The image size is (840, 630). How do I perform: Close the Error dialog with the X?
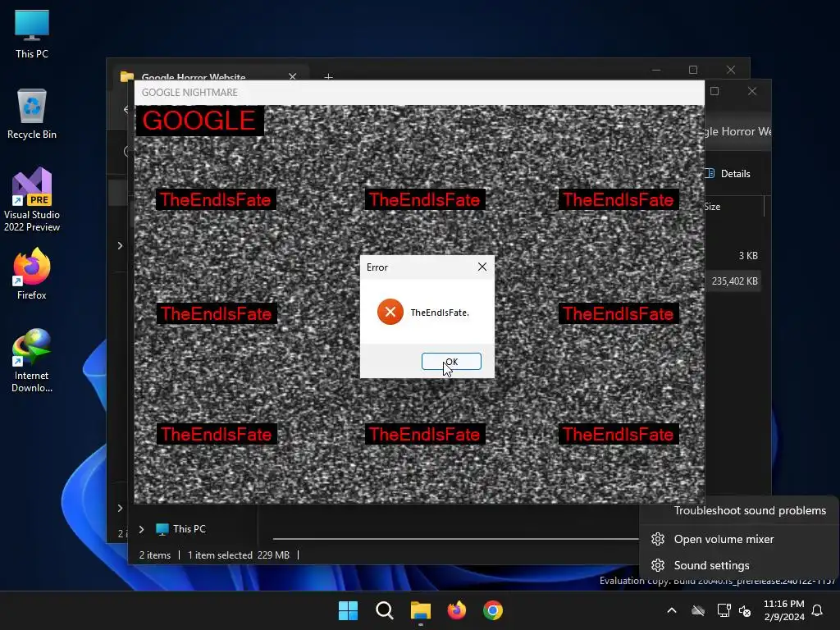click(482, 267)
